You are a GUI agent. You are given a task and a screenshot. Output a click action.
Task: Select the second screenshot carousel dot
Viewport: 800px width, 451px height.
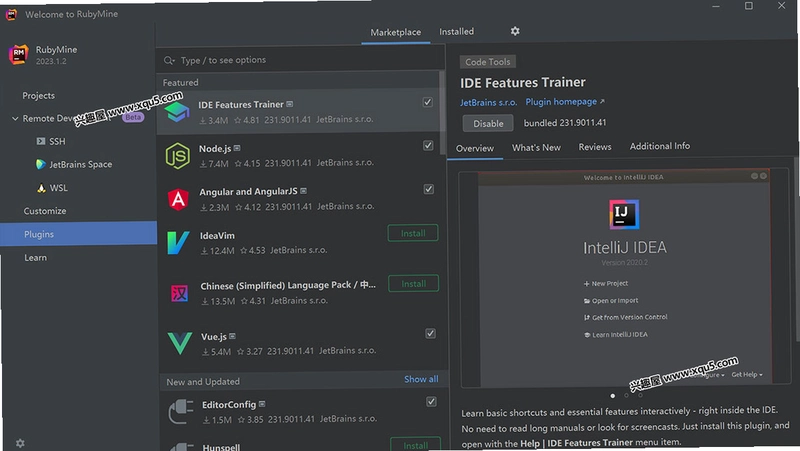click(626, 395)
